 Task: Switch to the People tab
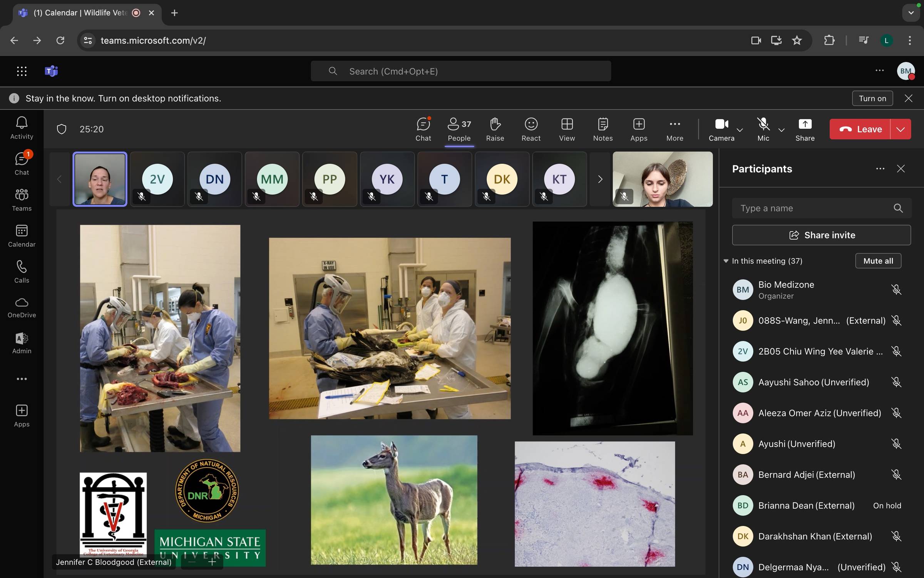(459, 129)
